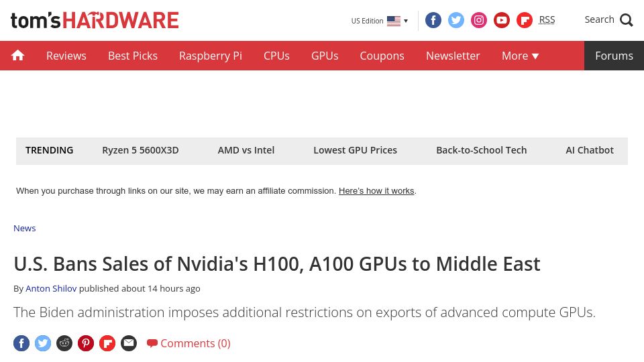Open trending Back-to-School Tech
Screen dimensions: 644x362
482,150
